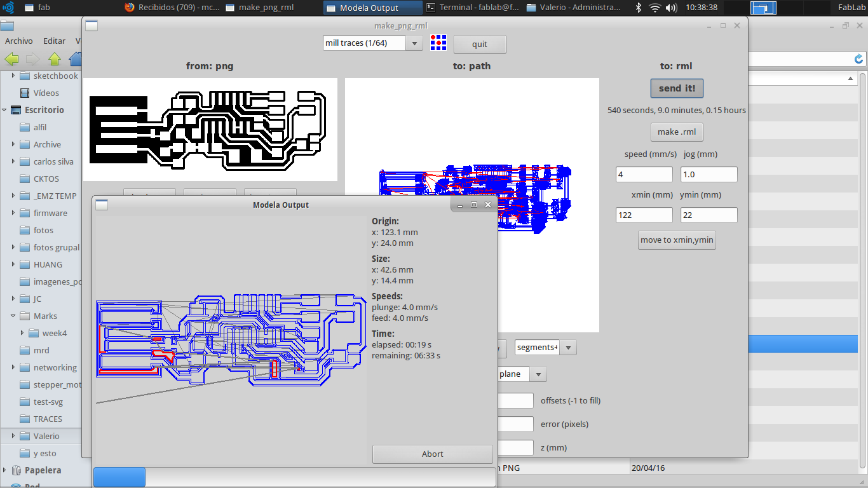Select the TRACES folder in the tree
The image size is (868, 488).
point(48,419)
